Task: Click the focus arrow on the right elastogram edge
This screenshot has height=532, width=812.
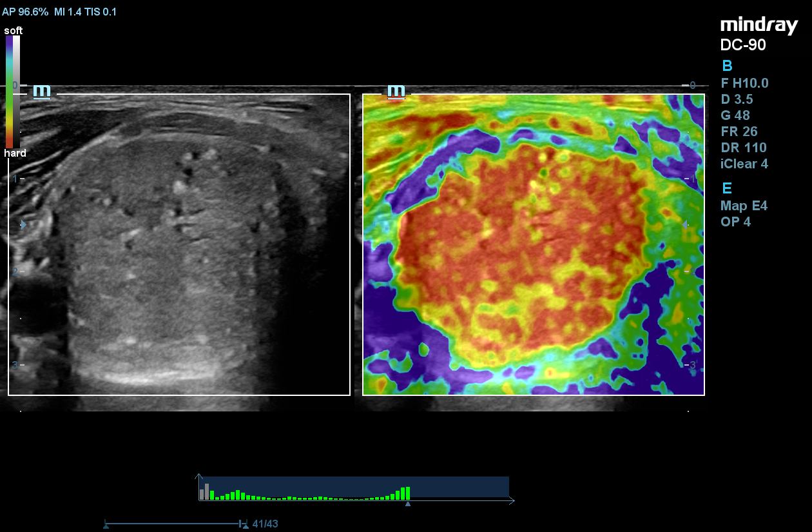Action: tap(684, 224)
